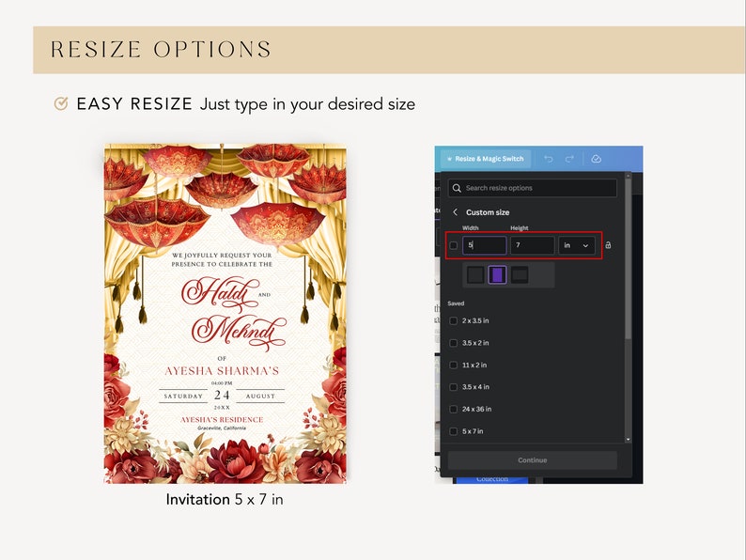Click the cloud save status icon
This screenshot has width=746, height=560.
tap(596, 159)
